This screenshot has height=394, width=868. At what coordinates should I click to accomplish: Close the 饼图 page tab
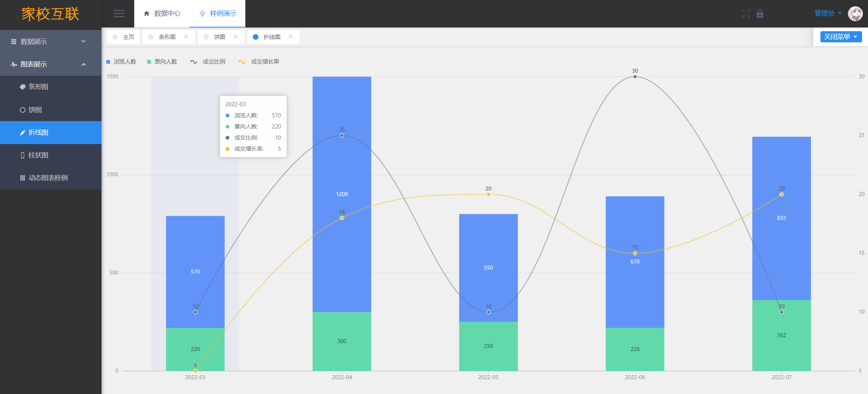(x=236, y=36)
